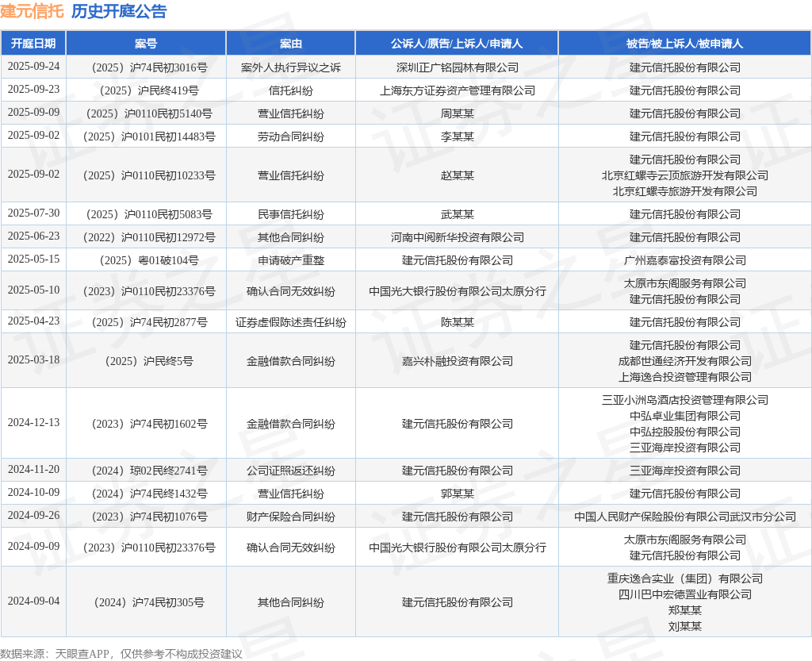Click the 历史开庭公告 heading

(119, 11)
